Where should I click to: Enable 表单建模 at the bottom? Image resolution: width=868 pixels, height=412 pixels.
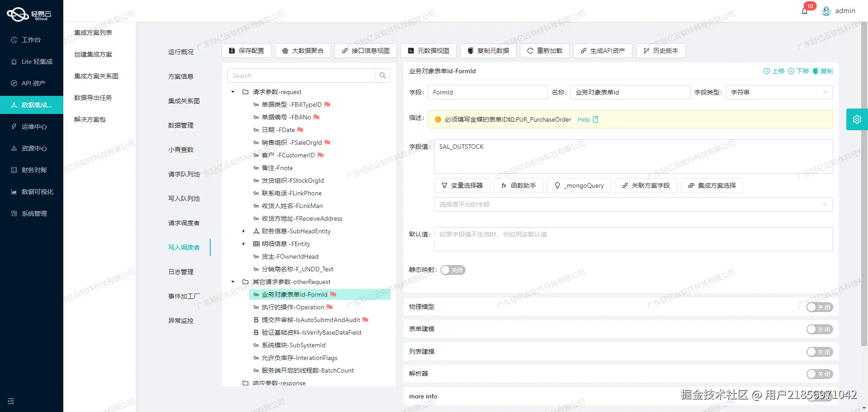(820, 329)
